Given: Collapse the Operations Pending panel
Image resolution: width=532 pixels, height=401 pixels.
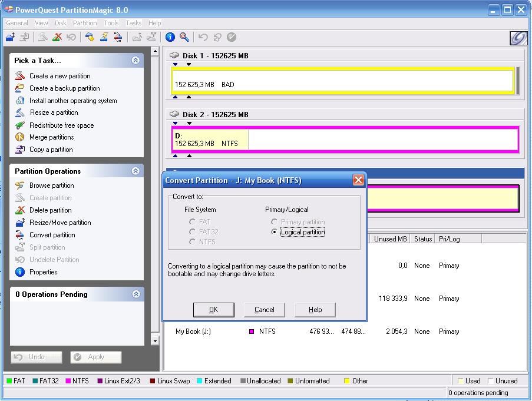Looking at the screenshot, I should point(136,294).
